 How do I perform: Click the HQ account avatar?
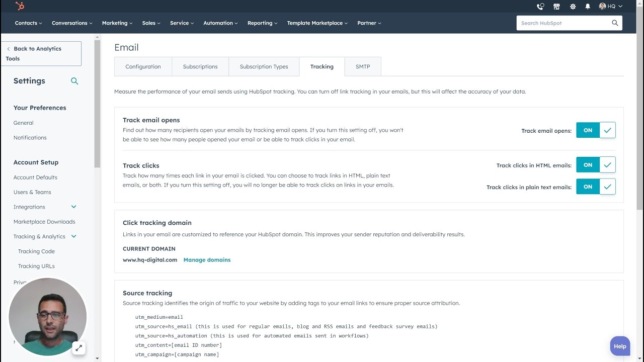(602, 6)
